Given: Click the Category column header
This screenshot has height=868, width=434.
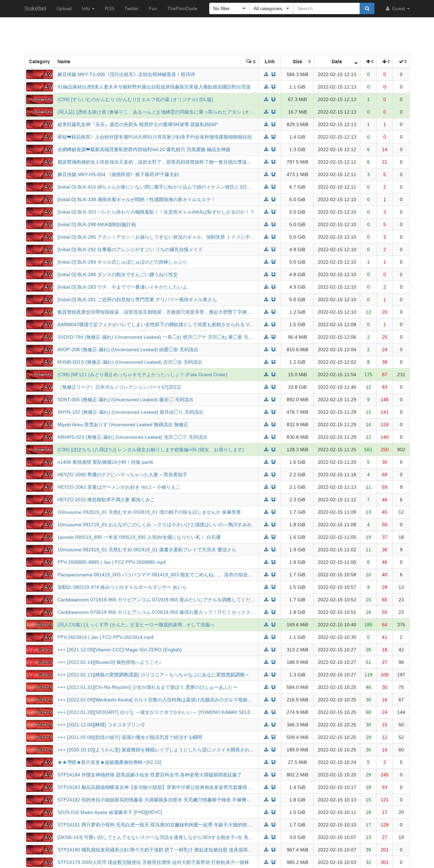Looking at the screenshot, I should coord(40,62).
